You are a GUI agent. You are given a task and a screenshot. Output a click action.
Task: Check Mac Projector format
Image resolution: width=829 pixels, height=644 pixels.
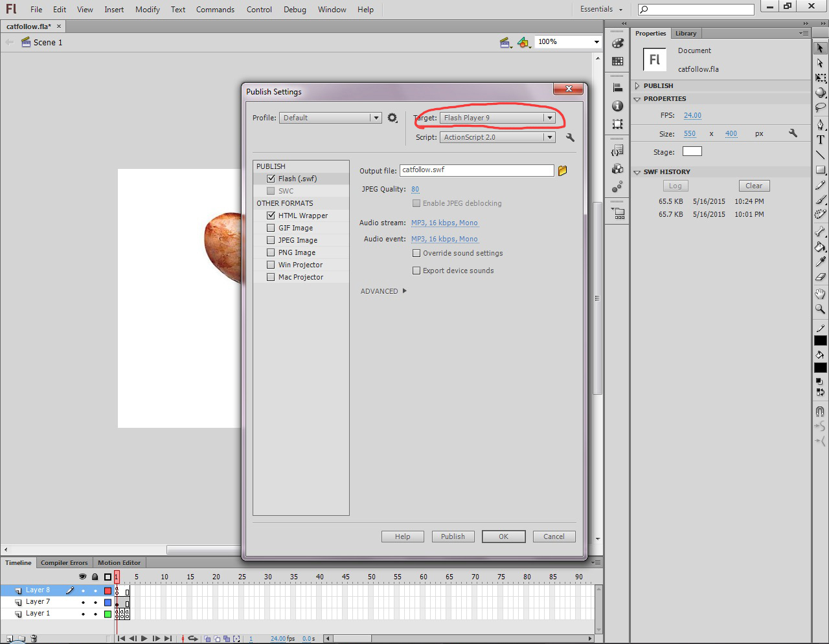pyautogui.click(x=271, y=277)
